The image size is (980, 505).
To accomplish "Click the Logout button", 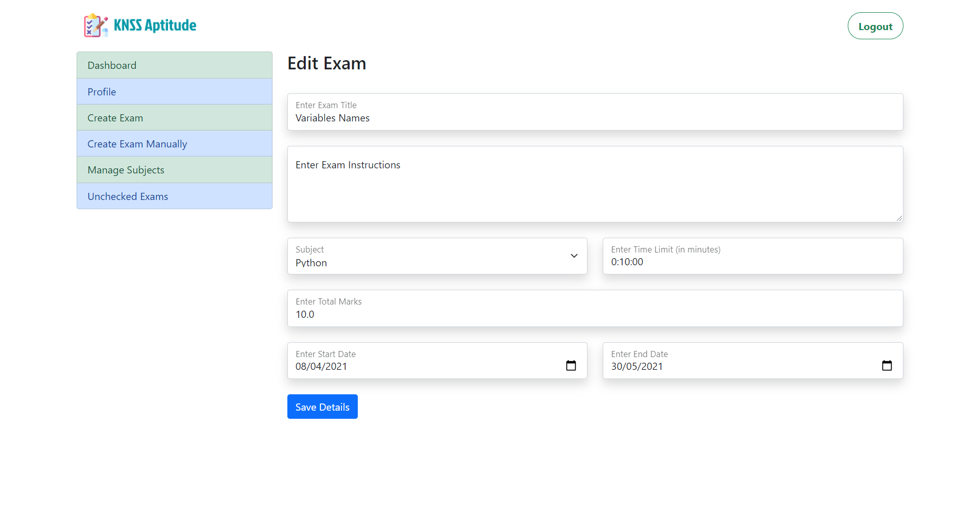I will pos(875,26).
